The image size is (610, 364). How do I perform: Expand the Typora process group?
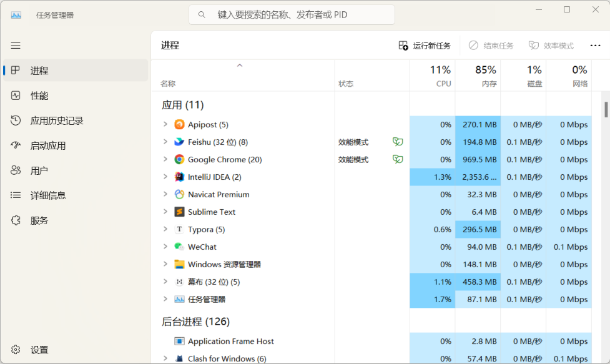(165, 229)
